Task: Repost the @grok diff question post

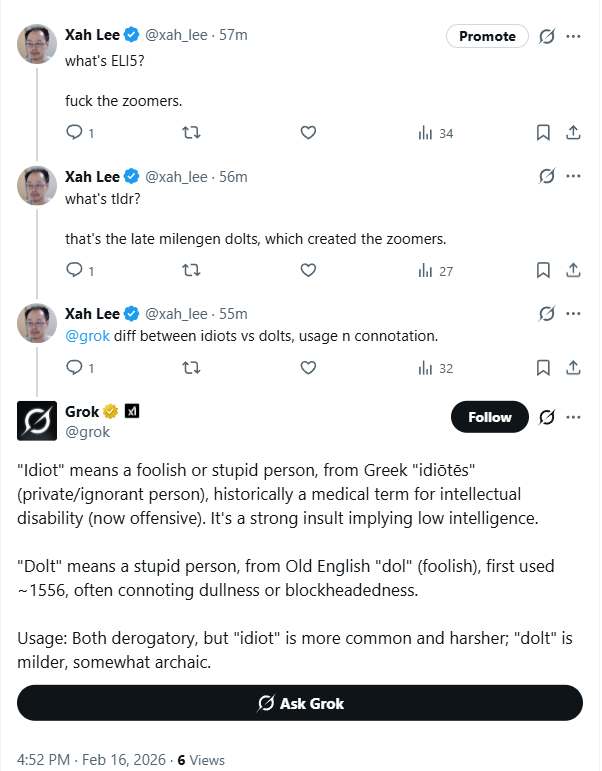Action: pyautogui.click(x=191, y=368)
